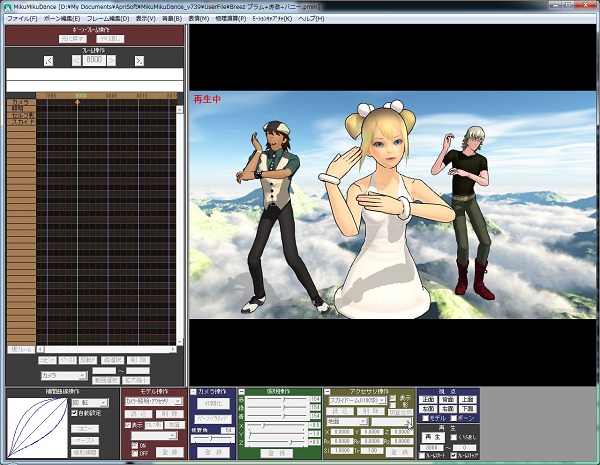Toggle auto-set checkbox under interpolation curve
Image resolution: width=600 pixels, height=465 pixels.
tap(75, 413)
